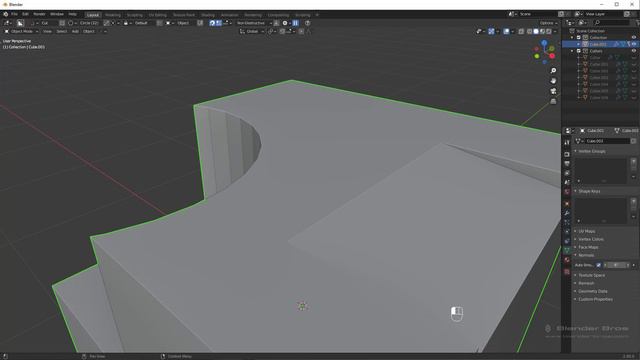Toggle perspective/orthographic grid icon
The height and width of the screenshot is (360, 640).
pos(553,101)
